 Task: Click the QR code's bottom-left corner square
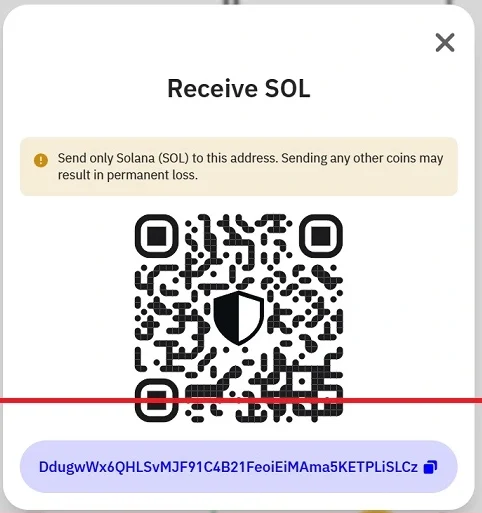156,400
